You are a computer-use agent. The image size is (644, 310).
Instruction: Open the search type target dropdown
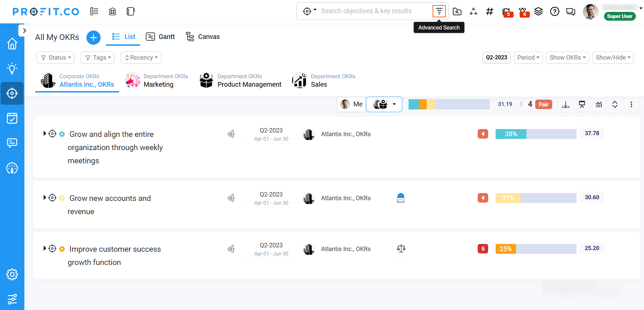[x=310, y=11]
